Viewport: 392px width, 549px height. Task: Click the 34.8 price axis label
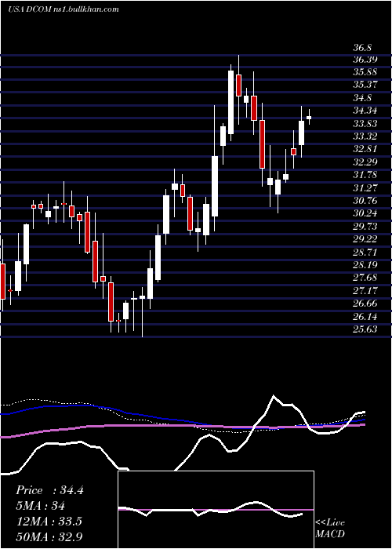point(362,98)
